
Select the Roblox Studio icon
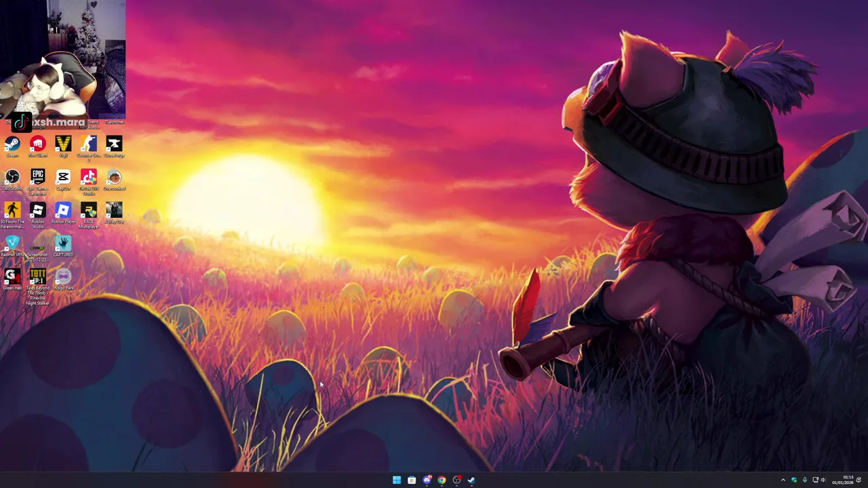[37, 216]
